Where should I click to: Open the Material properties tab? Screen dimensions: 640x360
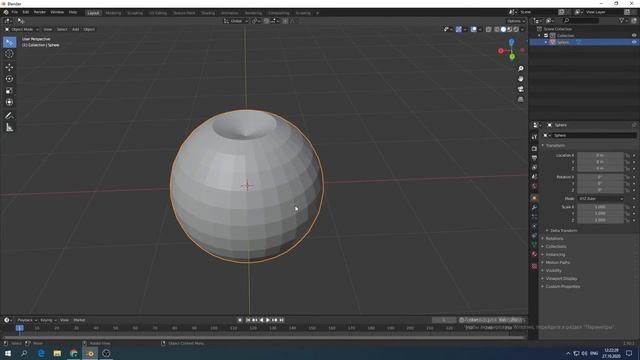pos(534,254)
